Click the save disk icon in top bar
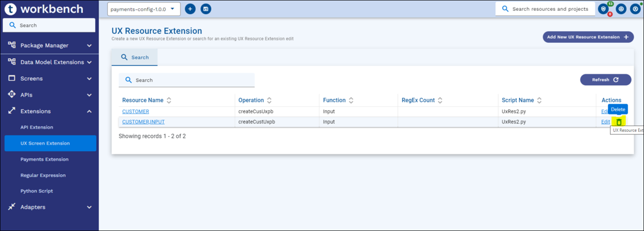 [x=206, y=9]
